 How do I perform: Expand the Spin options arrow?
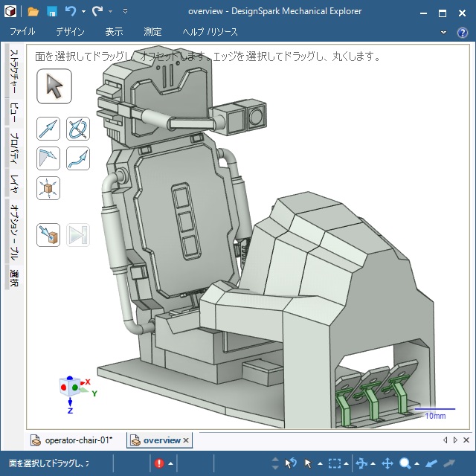[x=373, y=463]
